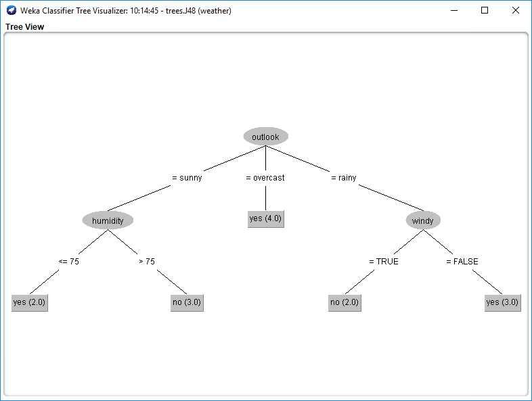This screenshot has width=532, height=401.
Task: Click the yes (3.0) leaf node
Action: [502, 302]
